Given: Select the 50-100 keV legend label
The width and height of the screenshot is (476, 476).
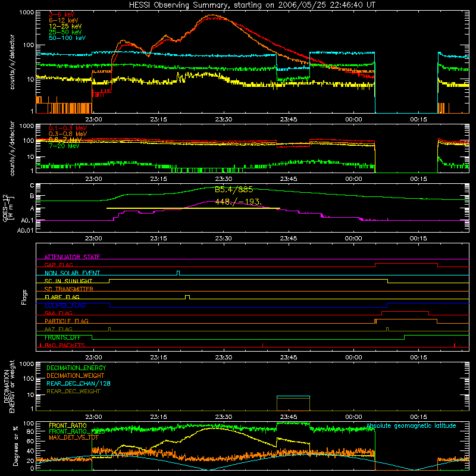Looking at the screenshot, I should coord(67,38).
